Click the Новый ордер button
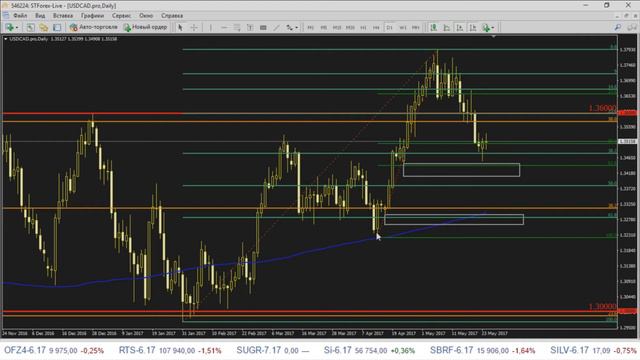 point(145,27)
